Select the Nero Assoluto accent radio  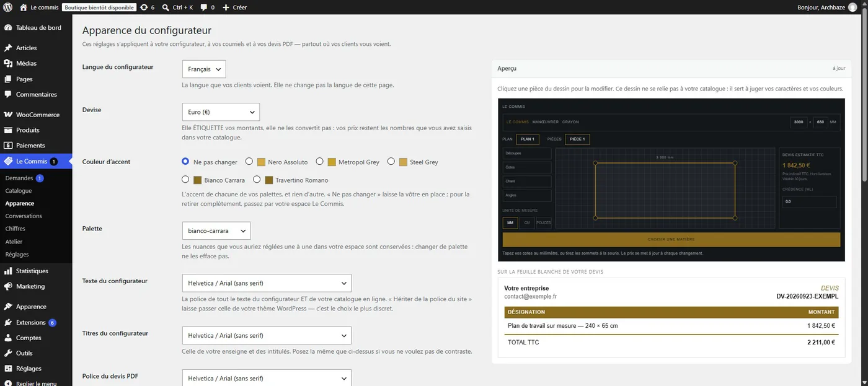[x=249, y=162]
